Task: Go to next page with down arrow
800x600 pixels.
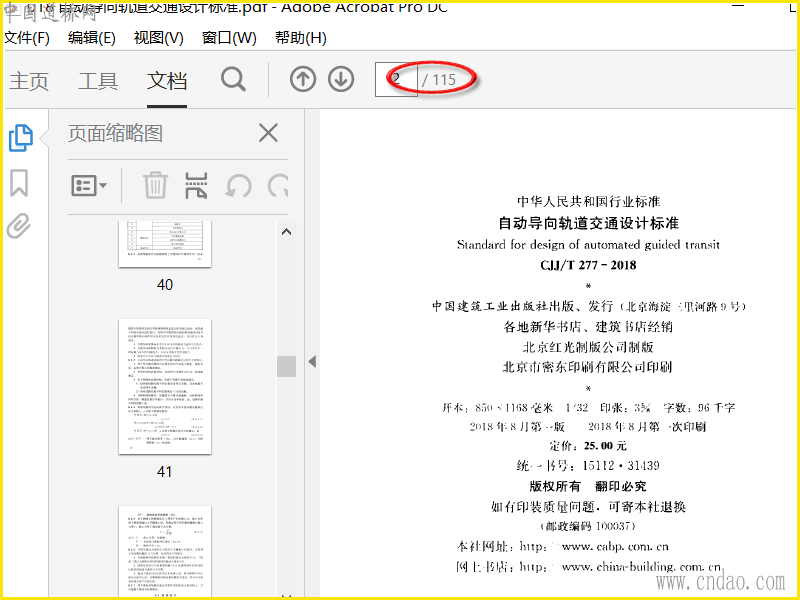Action: tap(341, 80)
